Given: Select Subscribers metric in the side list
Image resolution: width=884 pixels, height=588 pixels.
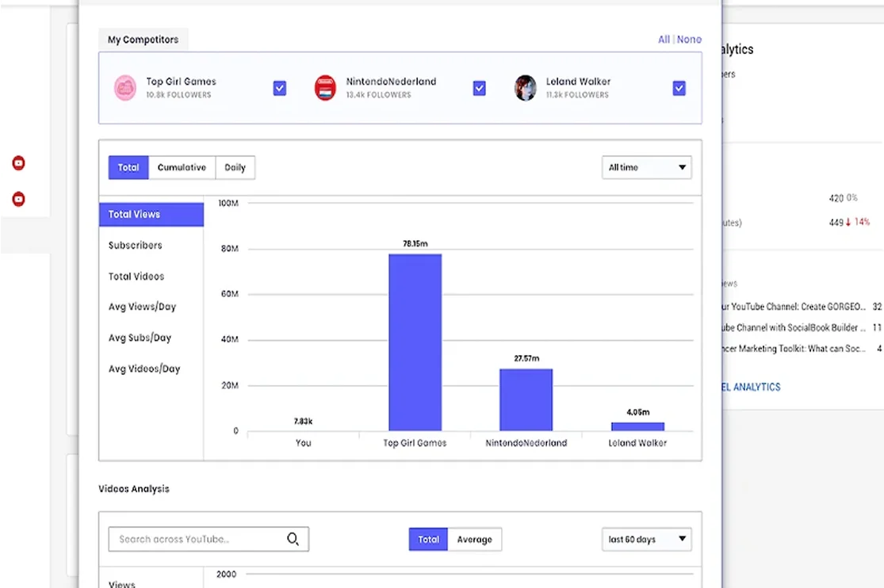Looking at the screenshot, I should pyautogui.click(x=136, y=246).
